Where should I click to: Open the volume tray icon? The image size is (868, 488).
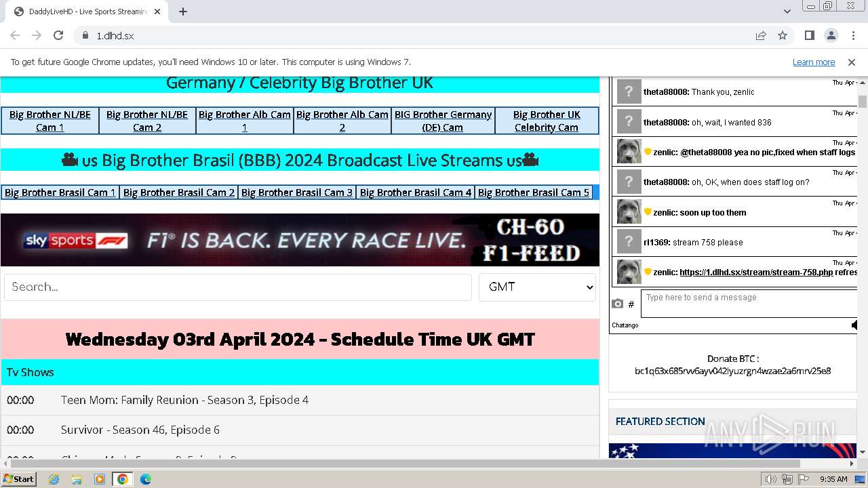tap(770, 479)
